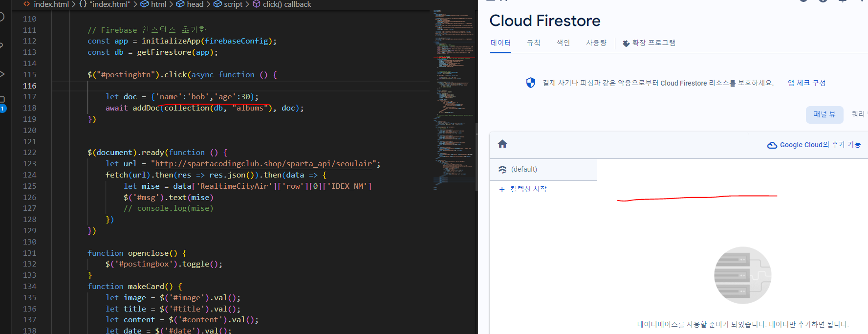
Task: Click the initializeApp call on line 112
Action: (x=209, y=41)
